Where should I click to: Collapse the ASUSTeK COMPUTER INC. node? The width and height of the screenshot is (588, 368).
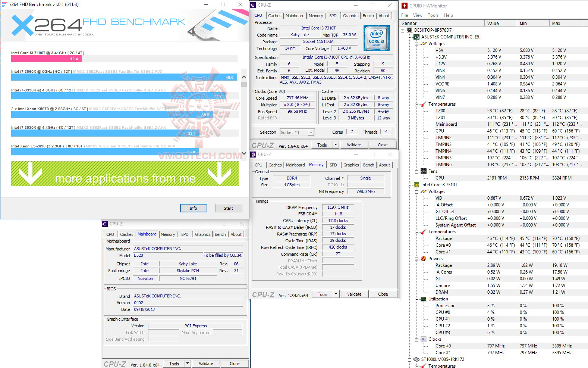point(410,37)
